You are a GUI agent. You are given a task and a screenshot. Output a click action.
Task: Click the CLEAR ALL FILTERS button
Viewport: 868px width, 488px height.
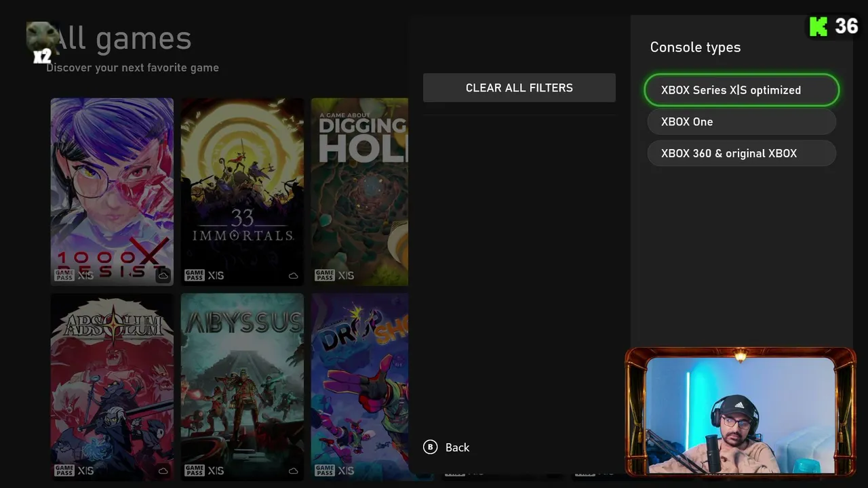click(x=519, y=88)
